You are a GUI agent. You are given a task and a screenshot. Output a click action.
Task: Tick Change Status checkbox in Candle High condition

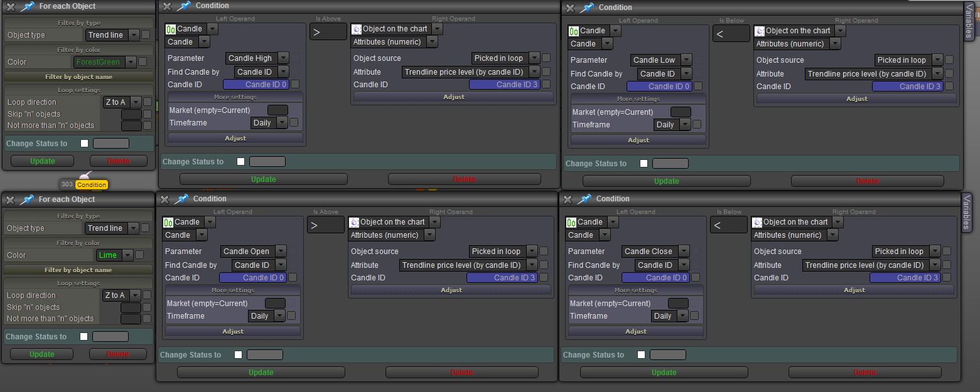241,162
